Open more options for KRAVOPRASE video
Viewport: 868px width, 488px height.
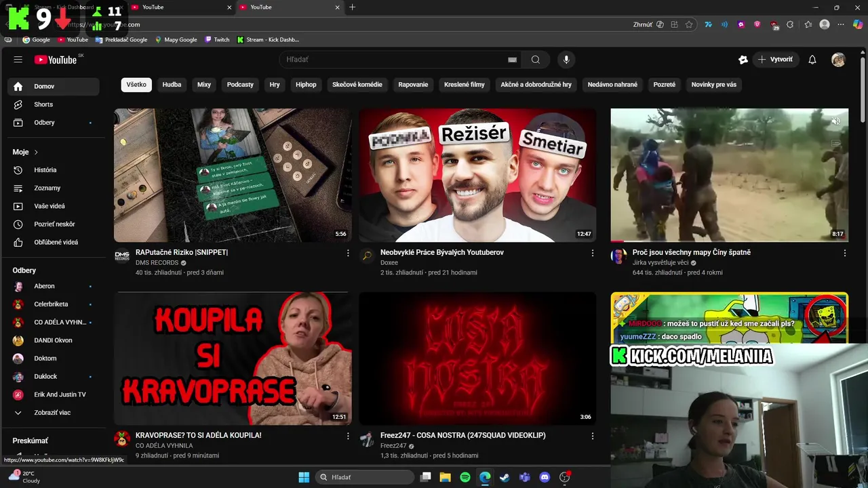pyautogui.click(x=348, y=436)
